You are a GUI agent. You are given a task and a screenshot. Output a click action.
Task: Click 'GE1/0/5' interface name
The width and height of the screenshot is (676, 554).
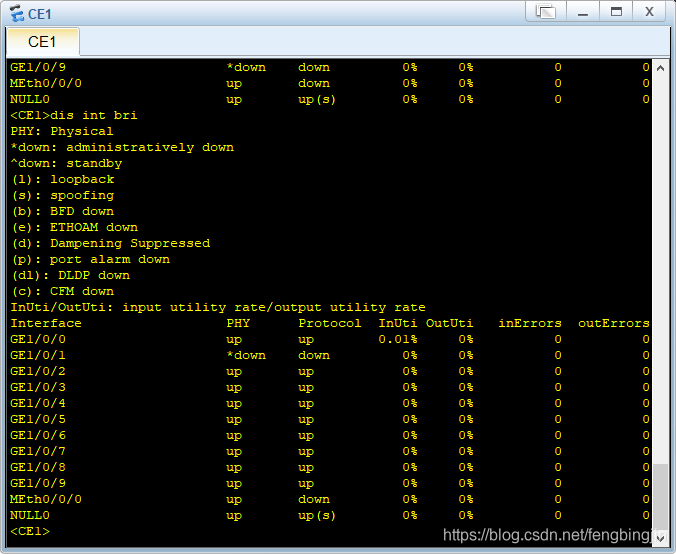[x=38, y=419]
